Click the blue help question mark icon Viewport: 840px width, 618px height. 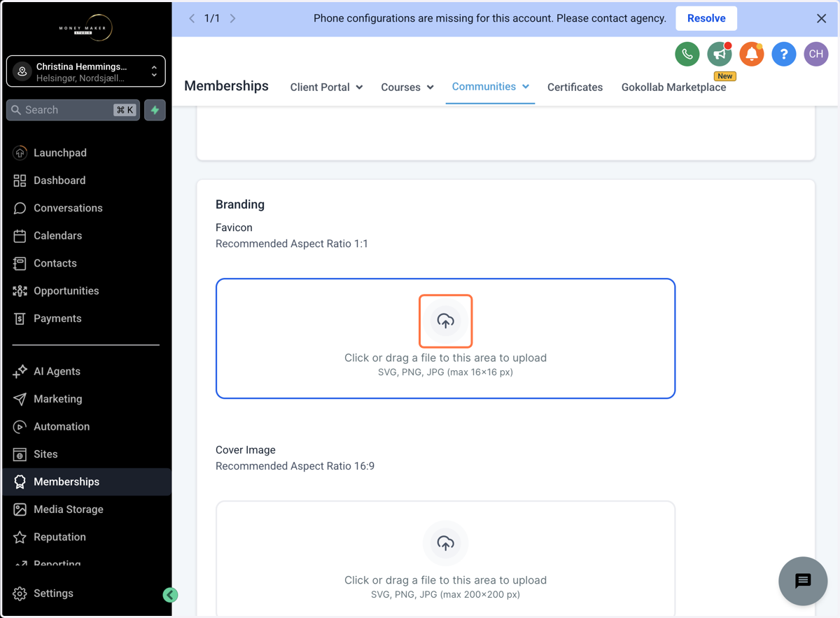pos(784,54)
